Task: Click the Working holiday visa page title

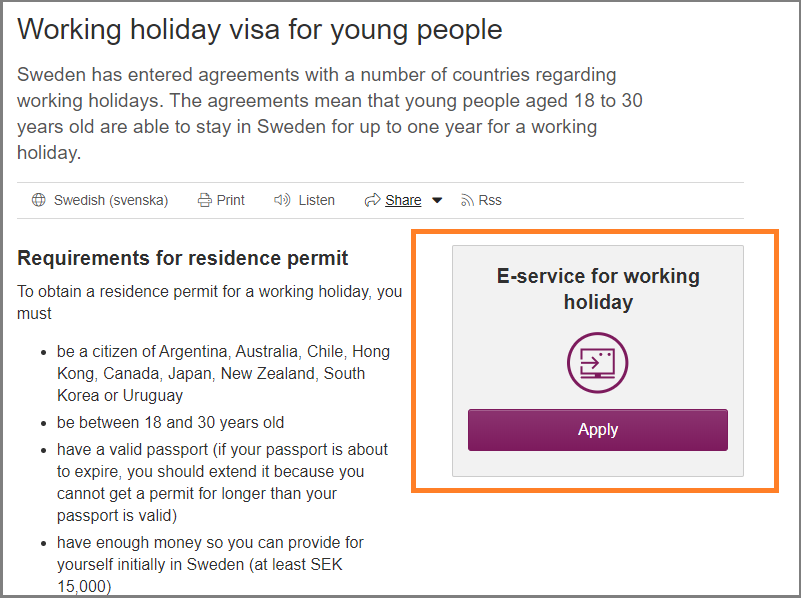Action: 260,30
